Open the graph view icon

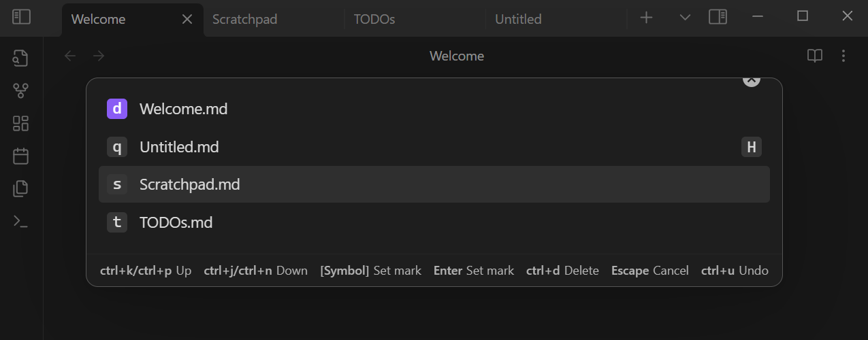pyautogui.click(x=20, y=90)
